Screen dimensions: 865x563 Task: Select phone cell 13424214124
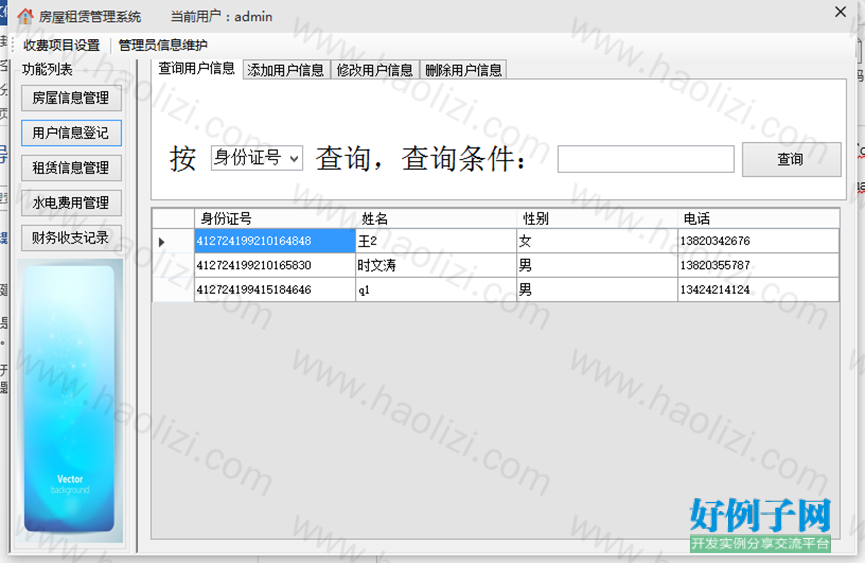(x=758, y=289)
